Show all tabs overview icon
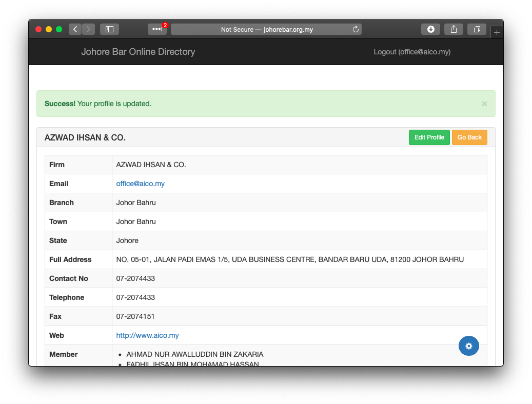This screenshot has width=532, height=404. point(477,29)
